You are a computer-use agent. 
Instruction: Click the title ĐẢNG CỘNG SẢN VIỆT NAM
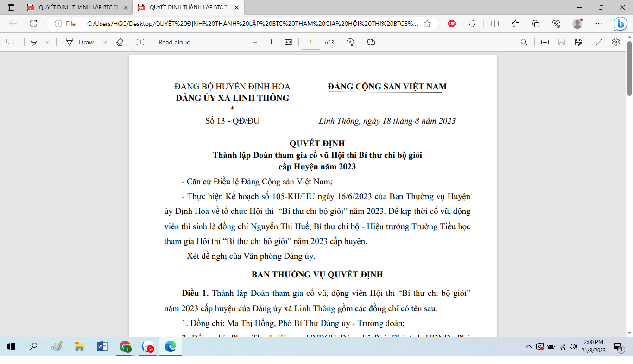[387, 87]
